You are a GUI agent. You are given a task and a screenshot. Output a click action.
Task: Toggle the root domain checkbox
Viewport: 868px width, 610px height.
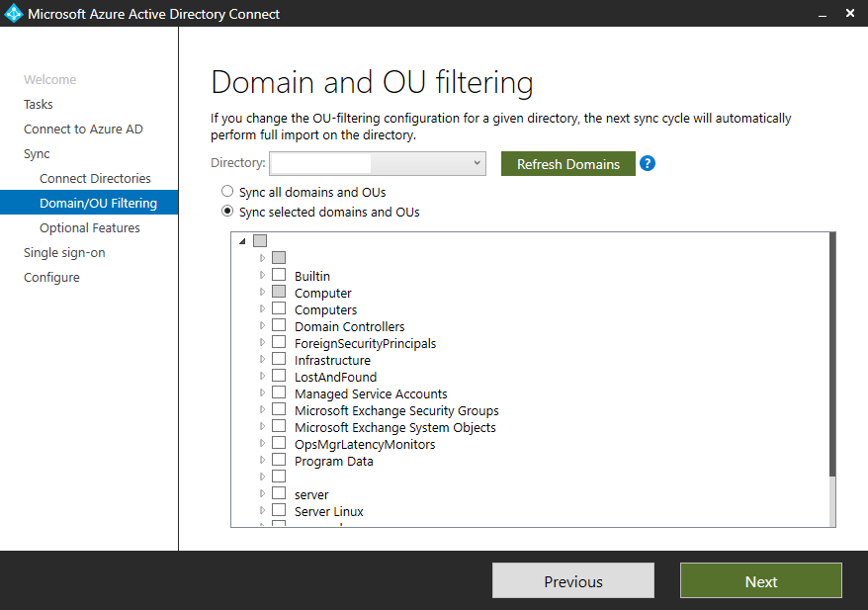[260, 241]
